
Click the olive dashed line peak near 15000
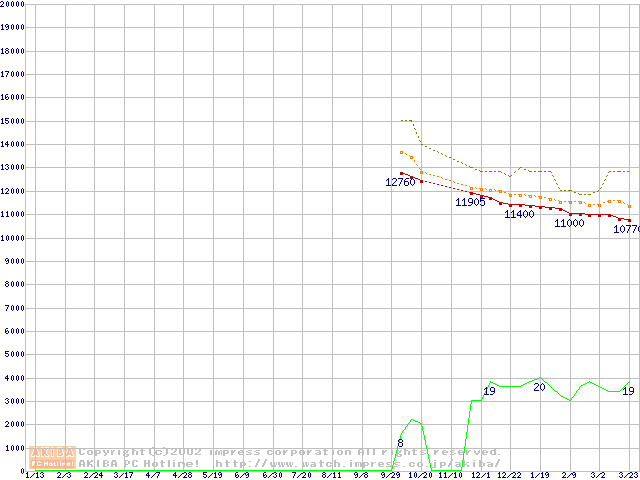click(406, 121)
